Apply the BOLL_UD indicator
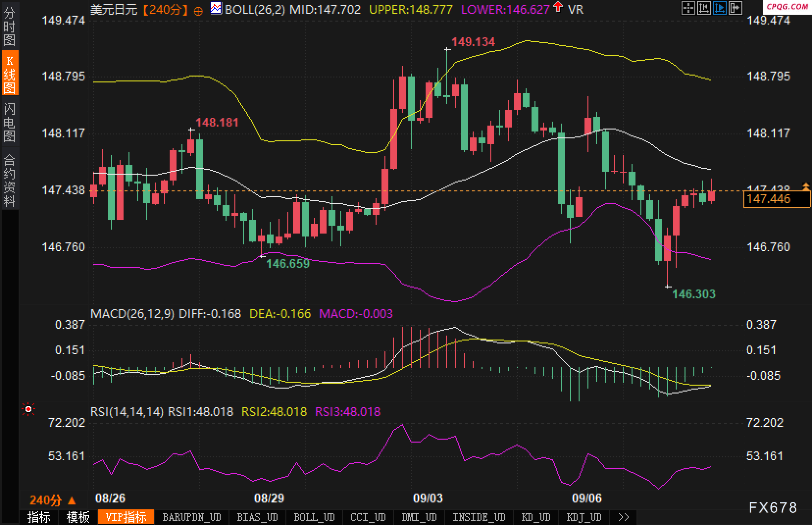Viewport: 812px width, 525px height. (314, 517)
